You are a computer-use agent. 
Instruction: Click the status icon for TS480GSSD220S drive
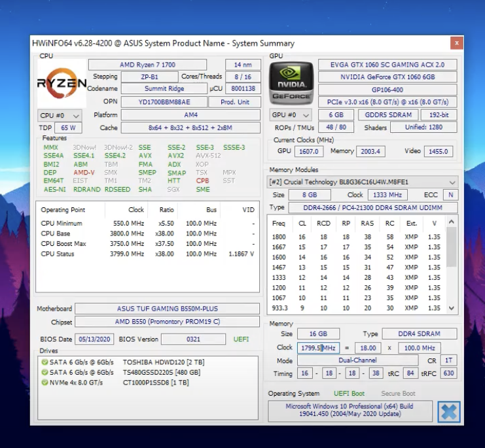pos(45,372)
